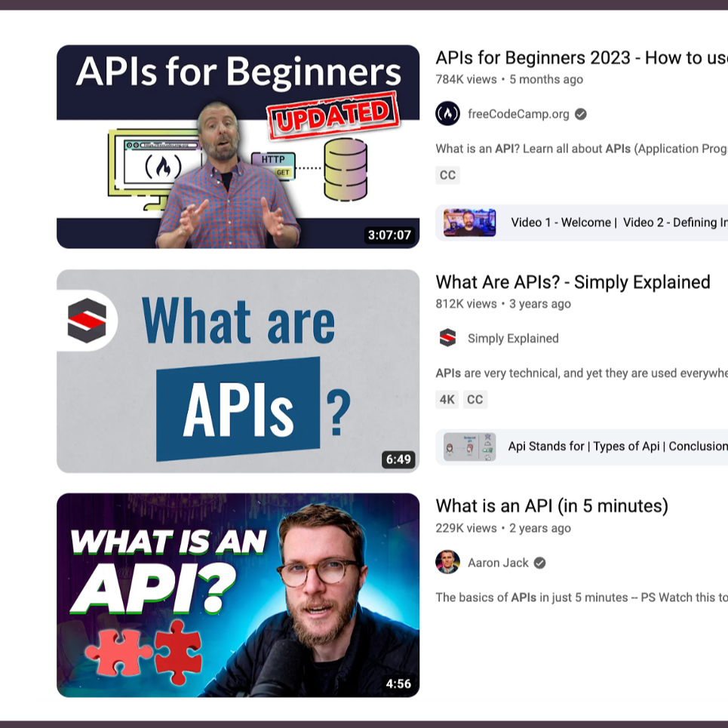Select the What is an API title link
728x728 pixels.
553,506
